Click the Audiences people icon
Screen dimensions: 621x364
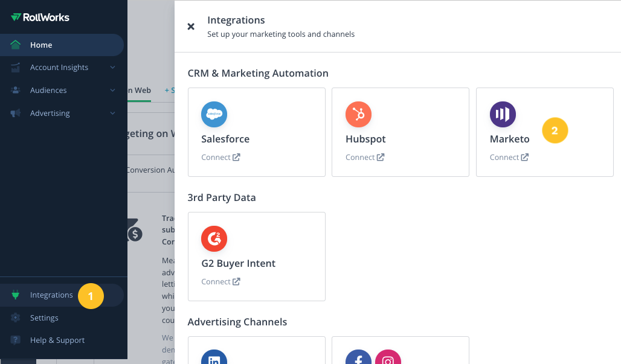pyautogui.click(x=16, y=90)
